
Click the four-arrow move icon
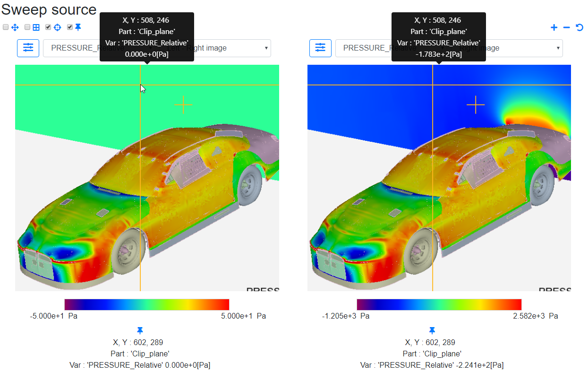15,27
